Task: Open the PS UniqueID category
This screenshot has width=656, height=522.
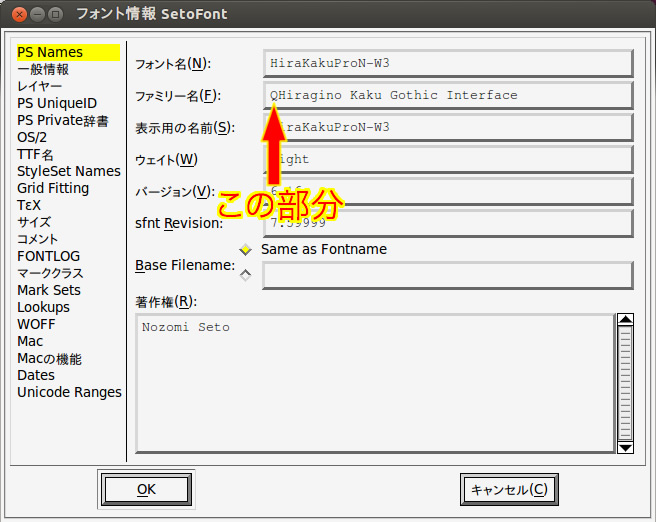Action: [57, 103]
